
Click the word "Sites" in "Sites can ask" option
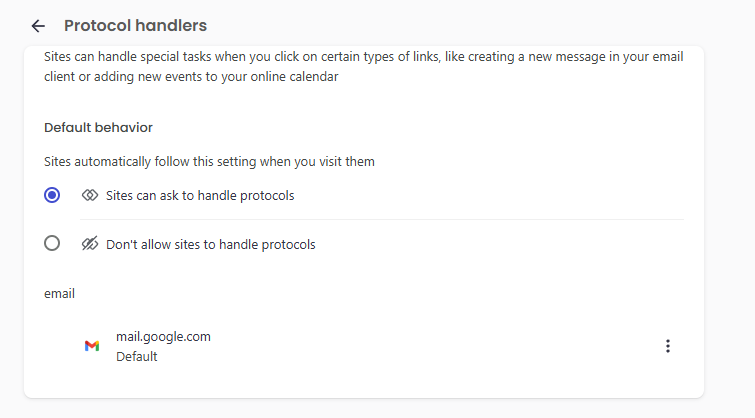[122, 196]
